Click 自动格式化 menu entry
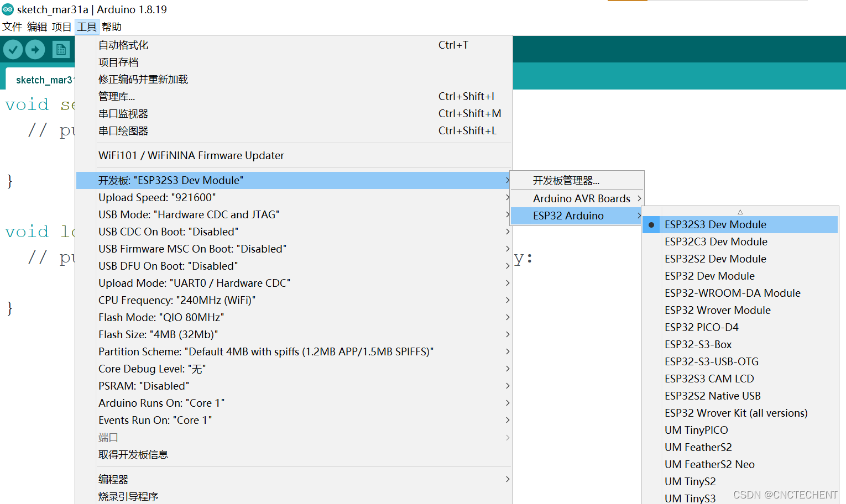The width and height of the screenshot is (846, 504). click(x=294, y=45)
